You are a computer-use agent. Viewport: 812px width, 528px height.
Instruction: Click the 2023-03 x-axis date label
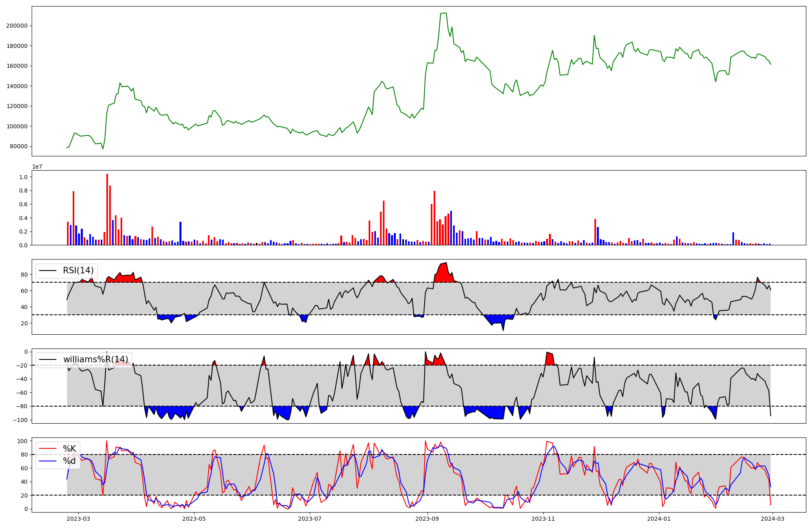(78, 519)
